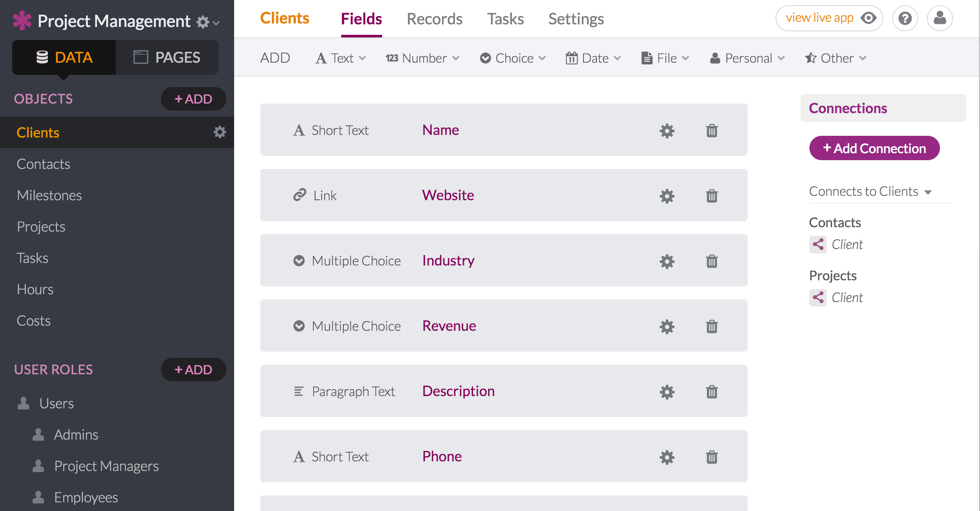
Task: Delete the Website field with trash icon
Action: (712, 196)
